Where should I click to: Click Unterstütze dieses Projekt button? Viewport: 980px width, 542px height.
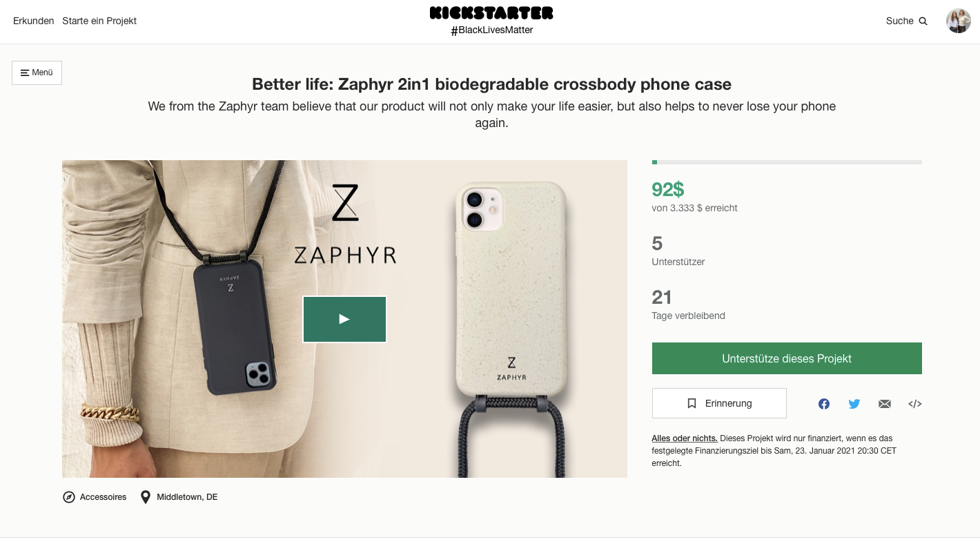point(787,358)
